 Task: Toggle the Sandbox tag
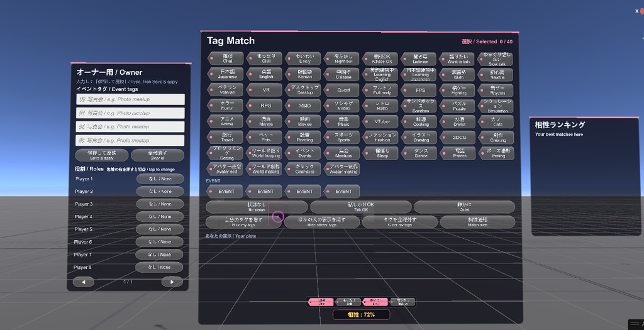[418, 106]
